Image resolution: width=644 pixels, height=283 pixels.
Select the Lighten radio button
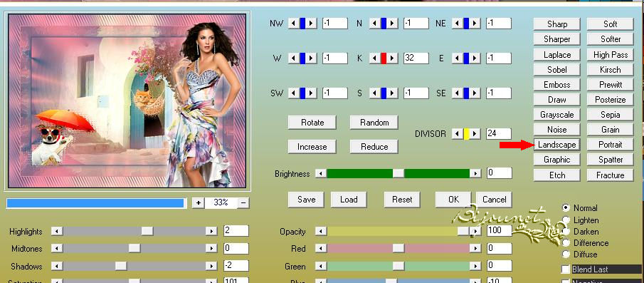[566, 220]
